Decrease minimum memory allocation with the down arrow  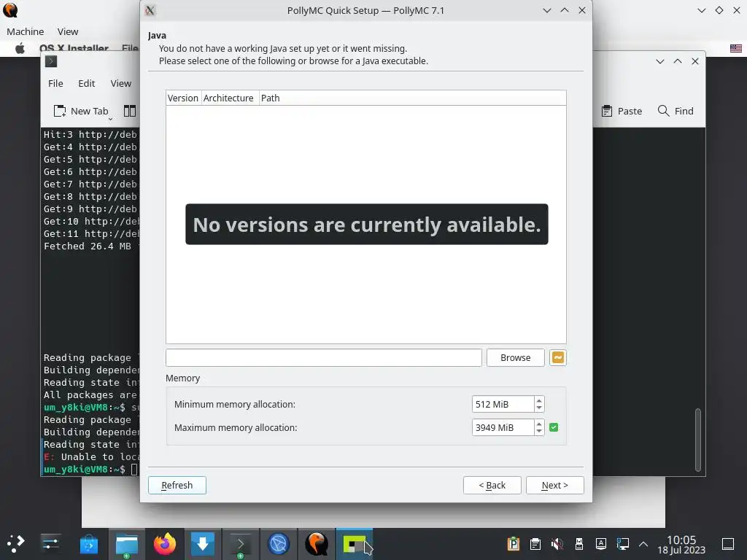539,408
